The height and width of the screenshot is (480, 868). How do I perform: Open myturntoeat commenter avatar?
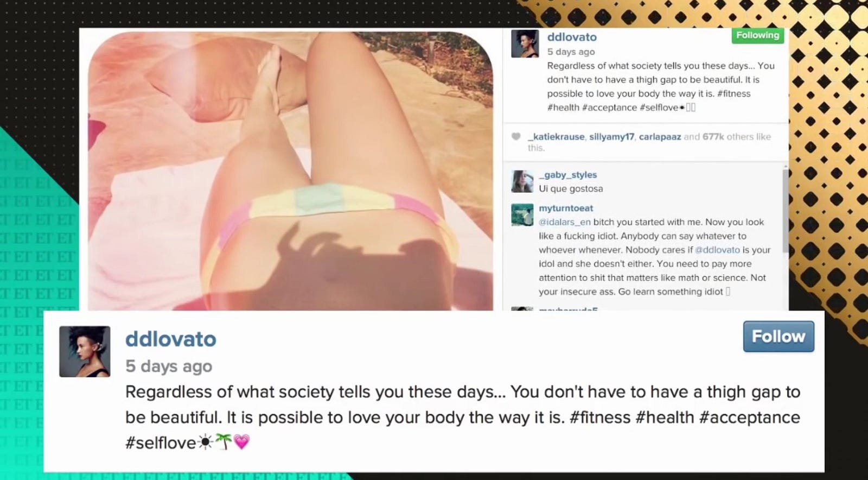522,215
